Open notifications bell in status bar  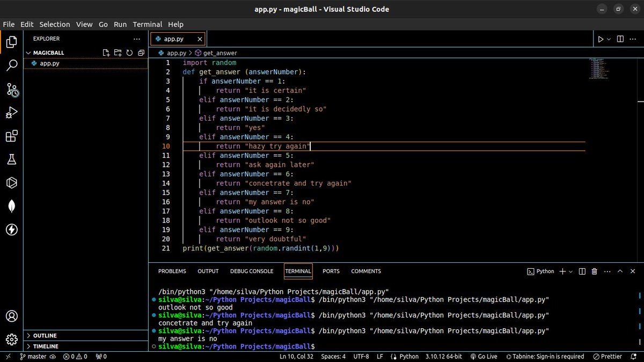[634, 357]
